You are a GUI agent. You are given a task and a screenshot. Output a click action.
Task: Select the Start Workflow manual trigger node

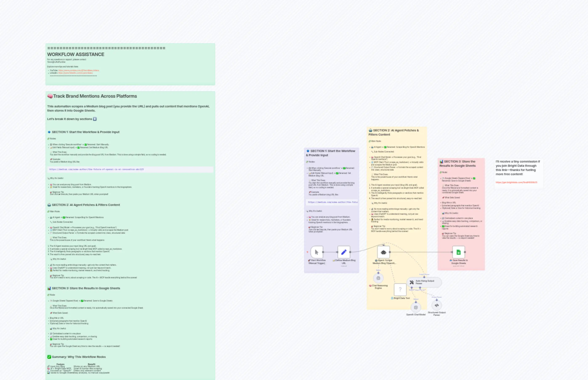click(317, 252)
